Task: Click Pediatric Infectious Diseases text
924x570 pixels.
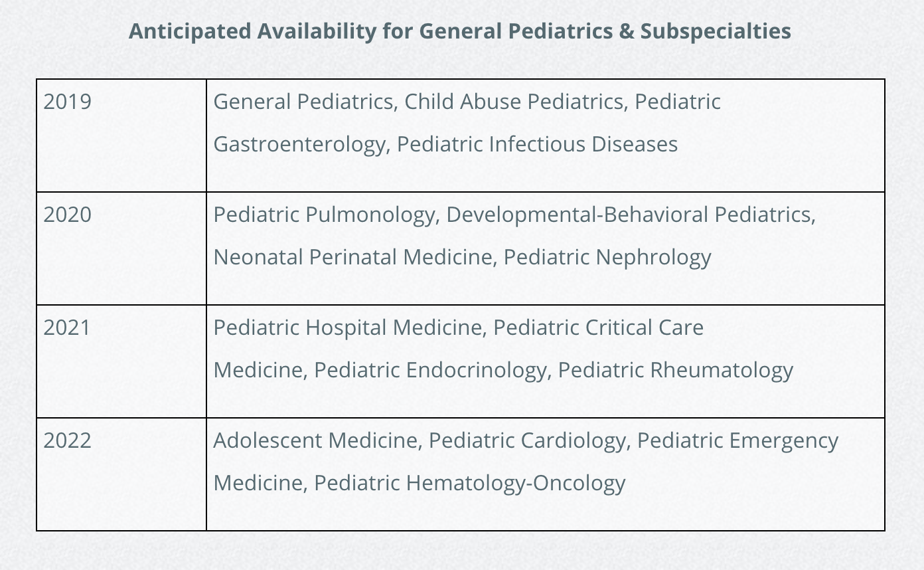Action: (x=537, y=144)
